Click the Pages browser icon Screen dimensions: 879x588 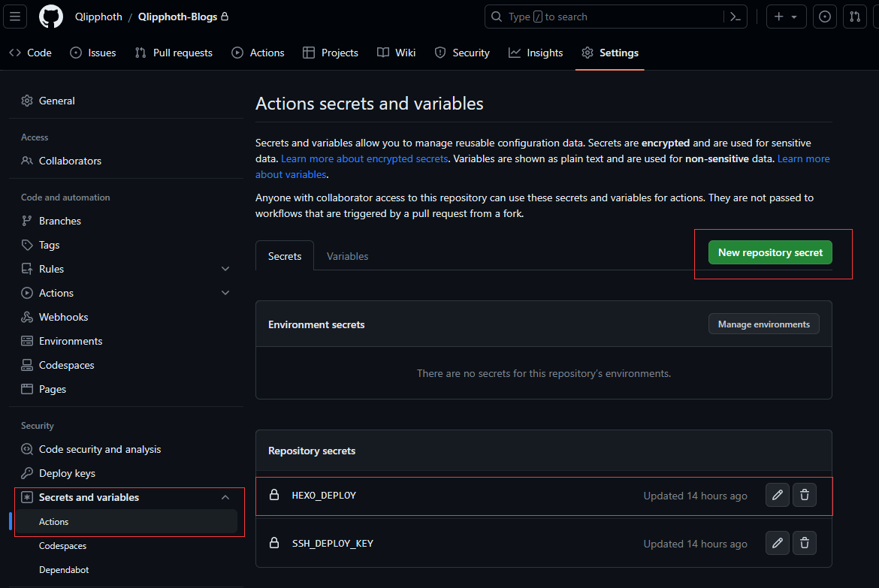point(27,389)
